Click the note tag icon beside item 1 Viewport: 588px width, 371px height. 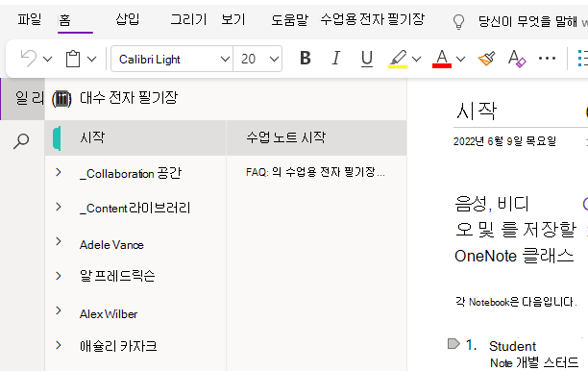pyautogui.click(x=453, y=344)
